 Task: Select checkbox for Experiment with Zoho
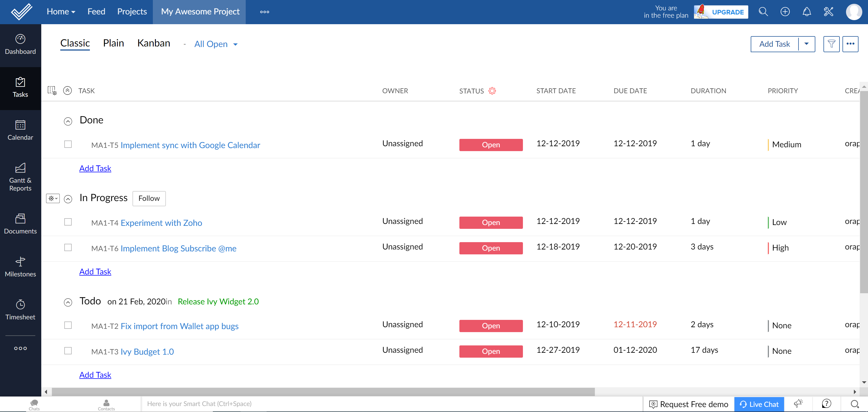click(x=68, y=221)
